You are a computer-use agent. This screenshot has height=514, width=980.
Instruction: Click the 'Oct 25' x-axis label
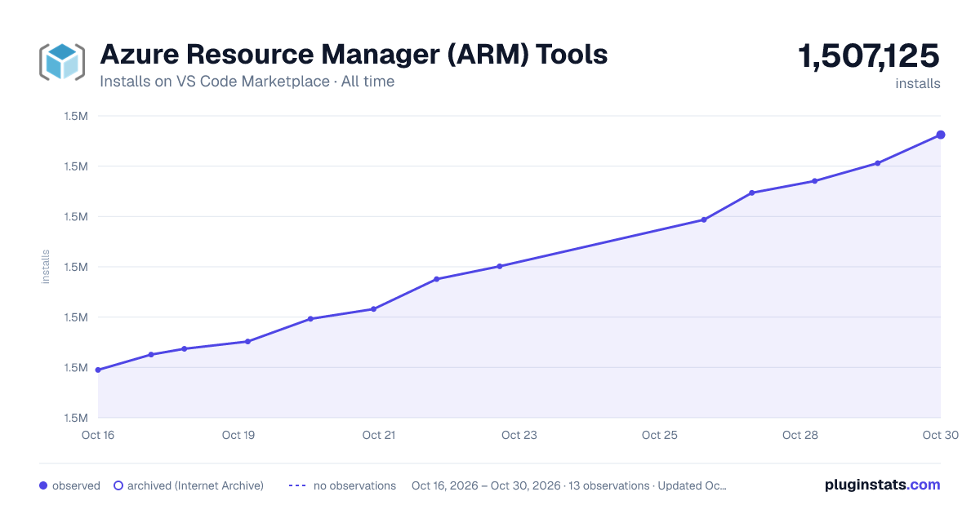click(660, 435)
